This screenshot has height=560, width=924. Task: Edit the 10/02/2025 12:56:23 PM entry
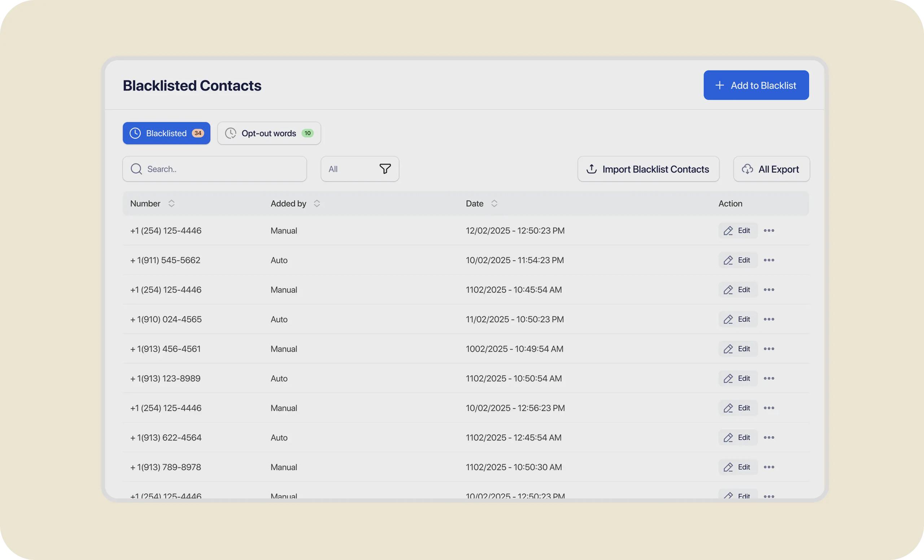pos(737,408)
